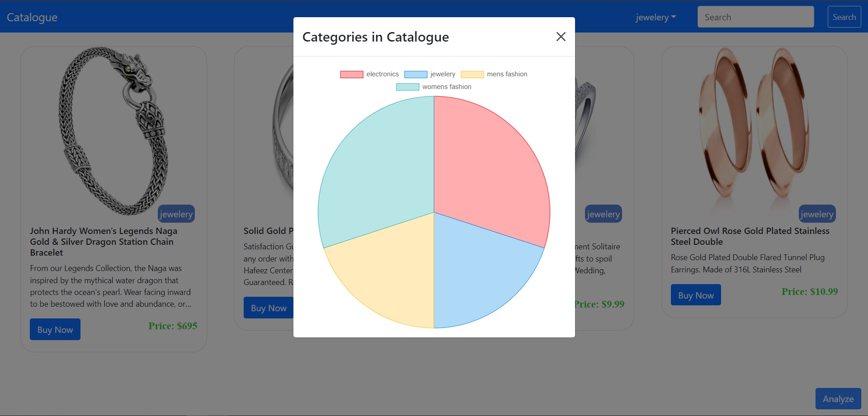868x416 pixels.
Task: Click the jewelery badge on the bracelet card
Action: click(x=176, y=214)
